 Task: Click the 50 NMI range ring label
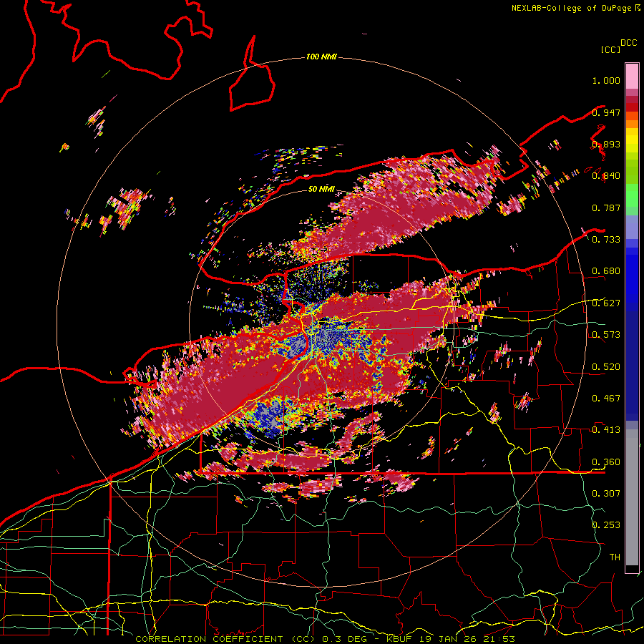321,189
